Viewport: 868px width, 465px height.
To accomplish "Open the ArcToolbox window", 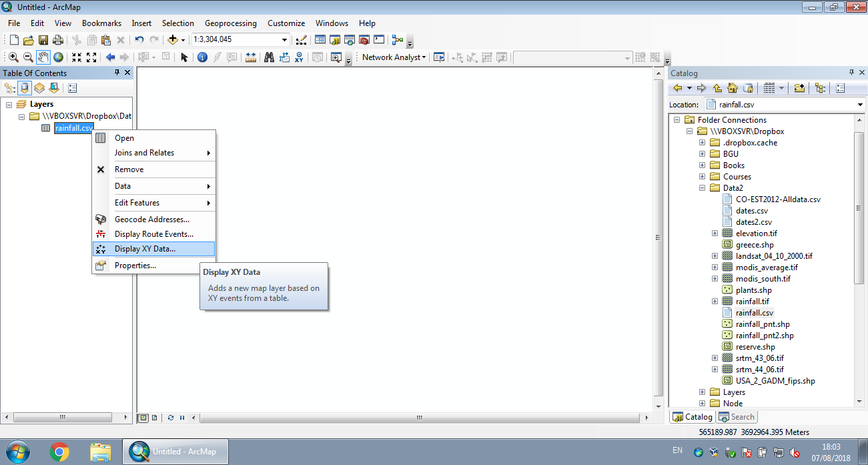I will click(364, 39).
